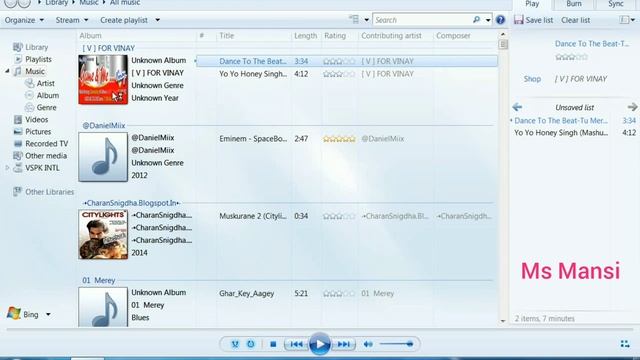Start playback with the Play button

pos(320,344)
